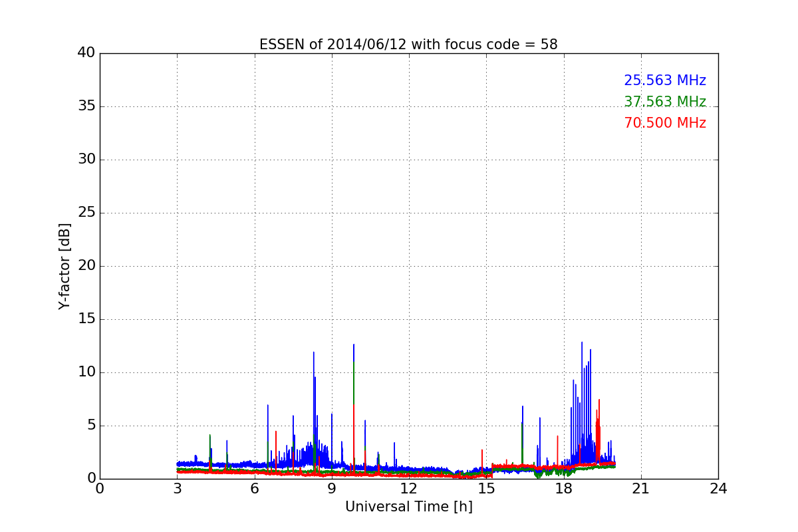Screen dimensions: 798x532
Task: Click x-axis tick label '21'
Action: coord(641,489)
